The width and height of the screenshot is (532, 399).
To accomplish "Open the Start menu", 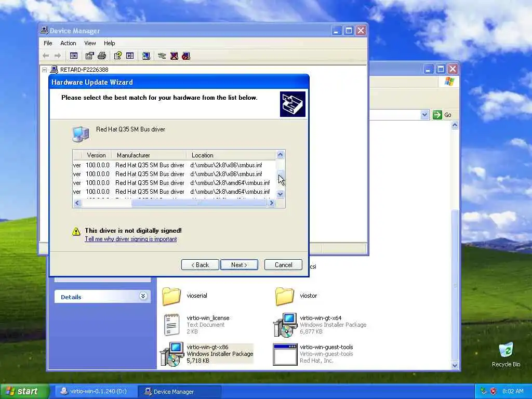I will click(24, 392).
